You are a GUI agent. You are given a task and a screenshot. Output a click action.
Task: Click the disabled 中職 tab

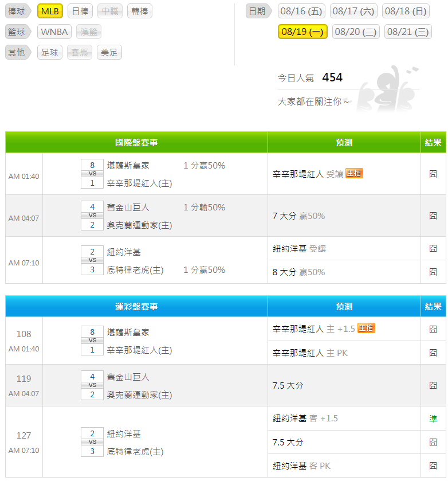(x=110, y=11)
